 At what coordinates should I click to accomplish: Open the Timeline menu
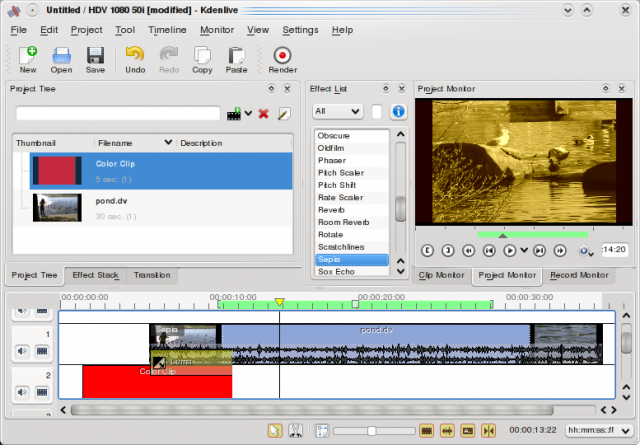167,30
